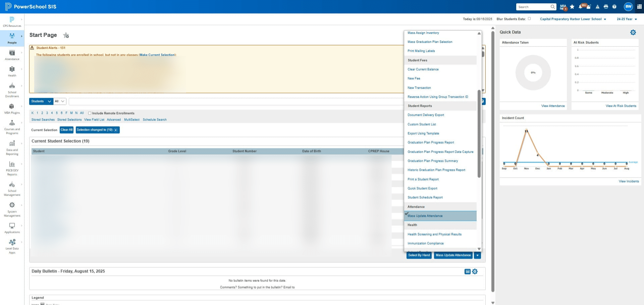Open PSCB DEV Reports in sidebar

tap(12, 169)
